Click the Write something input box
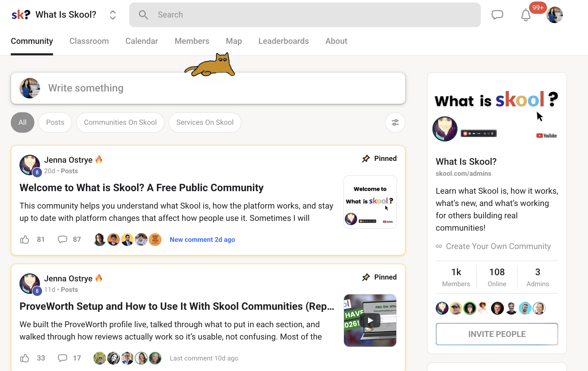The height and width of the screenshot is (371, 588). (x=208, y=88)
